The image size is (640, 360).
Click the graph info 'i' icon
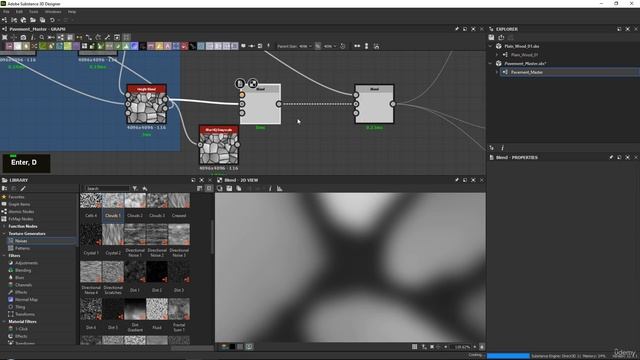(x=32, y=37)
